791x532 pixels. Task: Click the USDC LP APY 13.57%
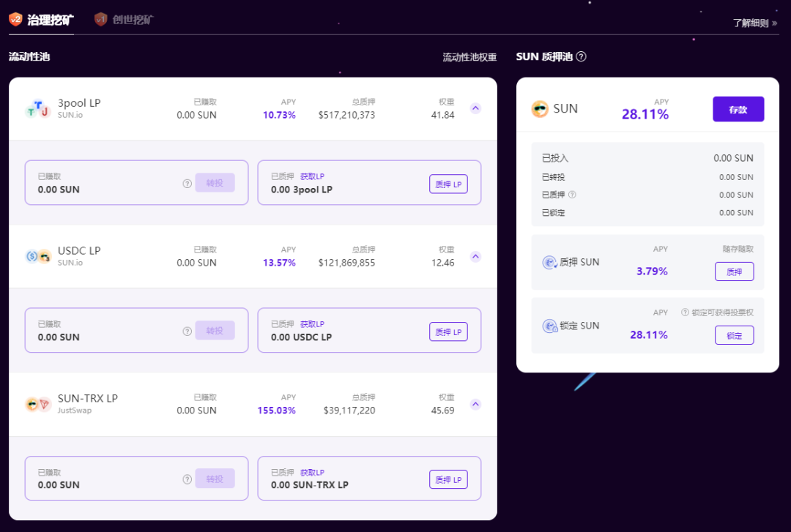click(279, 263)
